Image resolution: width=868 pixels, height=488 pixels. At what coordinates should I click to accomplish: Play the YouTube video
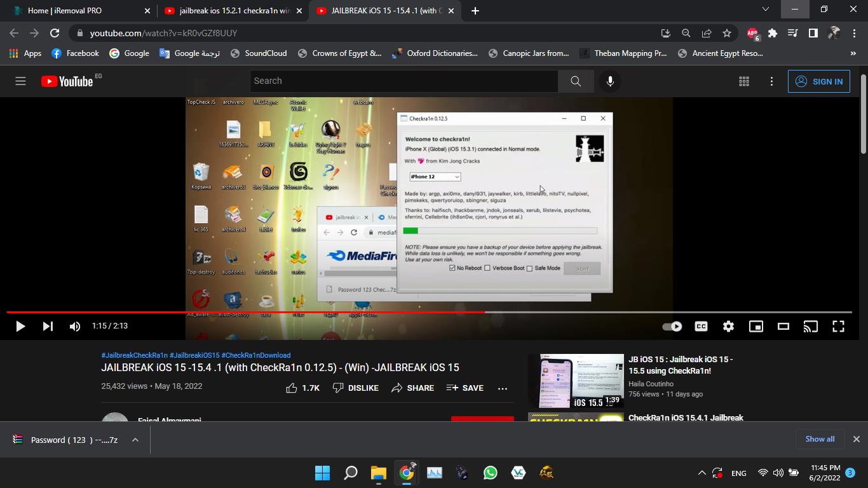[20, 326]
